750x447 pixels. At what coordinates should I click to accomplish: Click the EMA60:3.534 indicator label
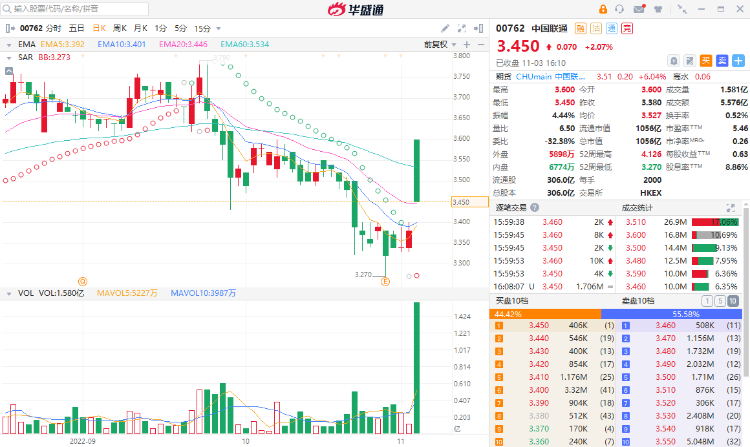tap(245, 44)
